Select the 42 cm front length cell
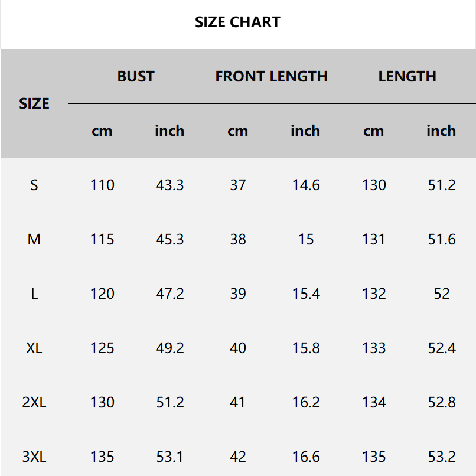Image resolution: width=476 pixels, height=476 pixels. coord(238,457)
